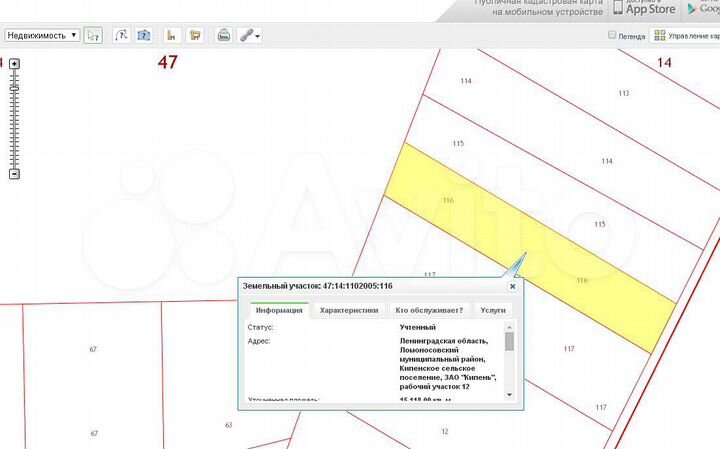Open the Google Play link
The height and width of the screenshot is (449, 720).
pos(703,9)
